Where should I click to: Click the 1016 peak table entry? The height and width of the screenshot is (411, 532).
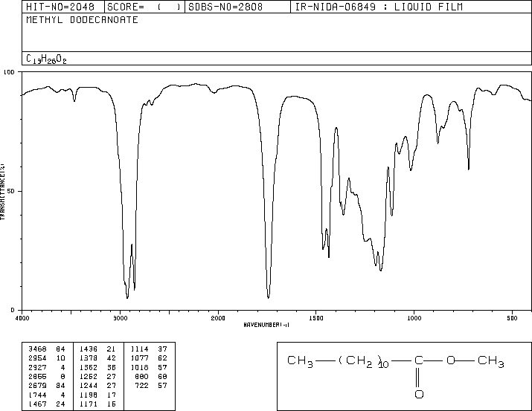pos(139,367)
